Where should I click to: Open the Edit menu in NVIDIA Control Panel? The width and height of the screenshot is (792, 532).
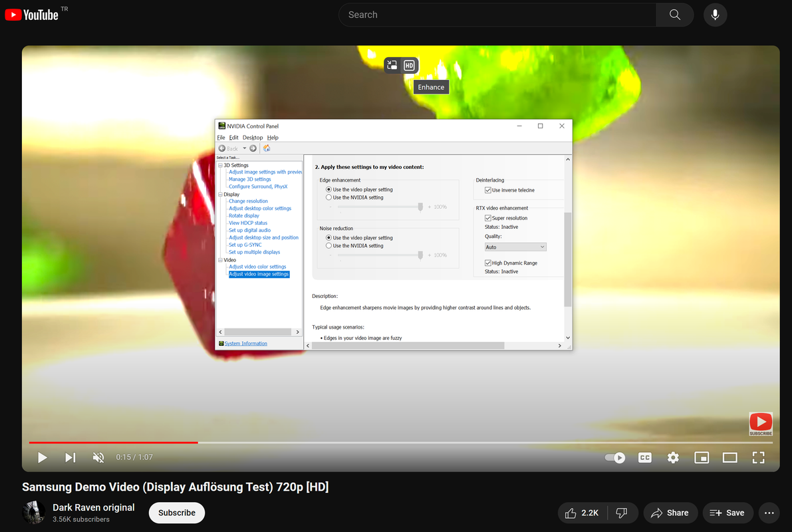(x=233, y=138)
